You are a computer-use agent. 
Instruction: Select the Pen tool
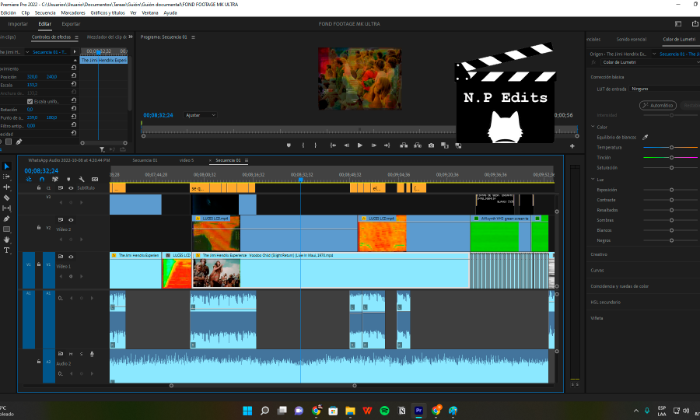7,219
